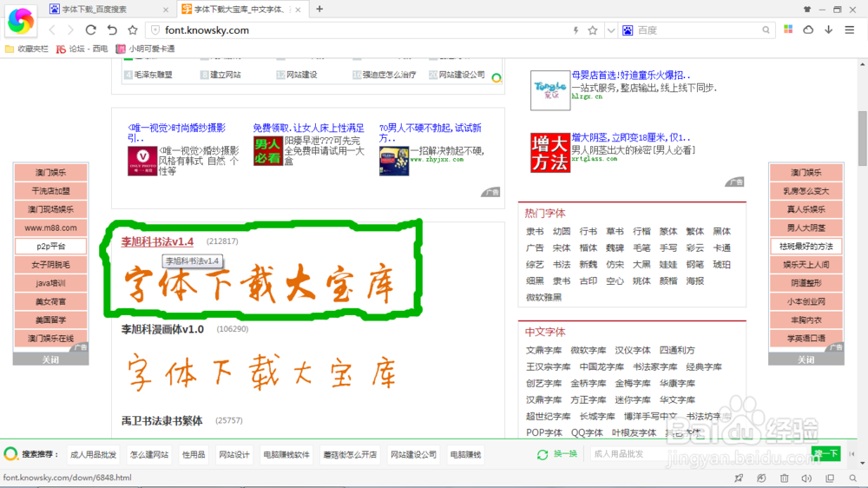Screen dimensions: 868x488
Task: Collapse the recommendation bar with end arrow
Action: tap(852, 454)
